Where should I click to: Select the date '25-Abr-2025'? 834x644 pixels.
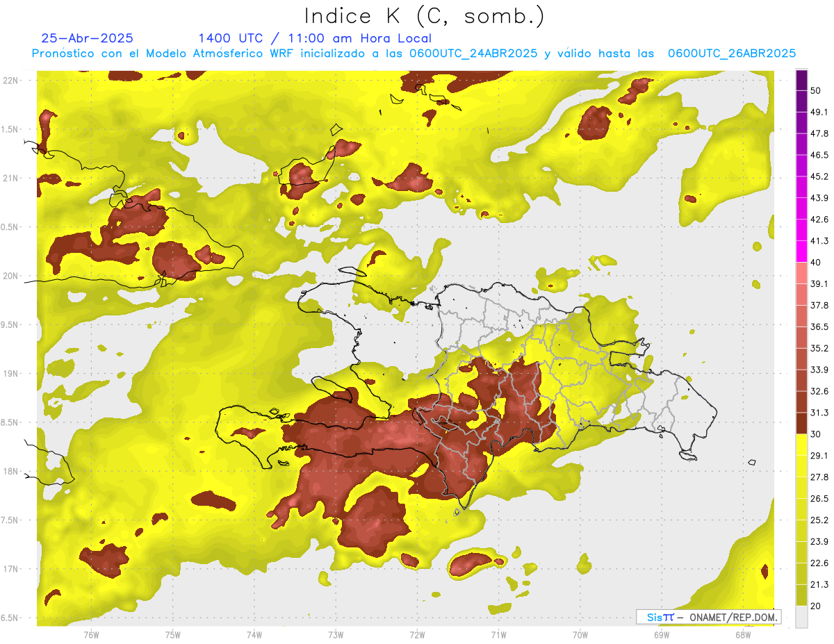pos(88,38)
